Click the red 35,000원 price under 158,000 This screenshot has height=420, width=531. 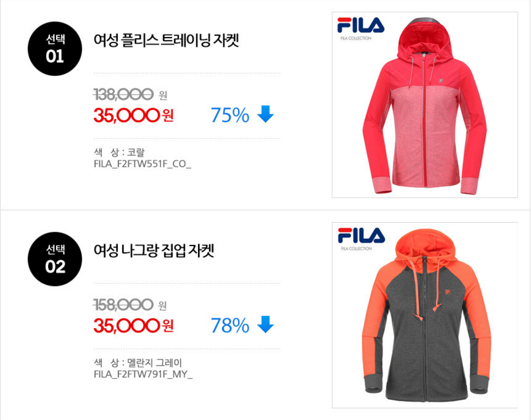133,325
